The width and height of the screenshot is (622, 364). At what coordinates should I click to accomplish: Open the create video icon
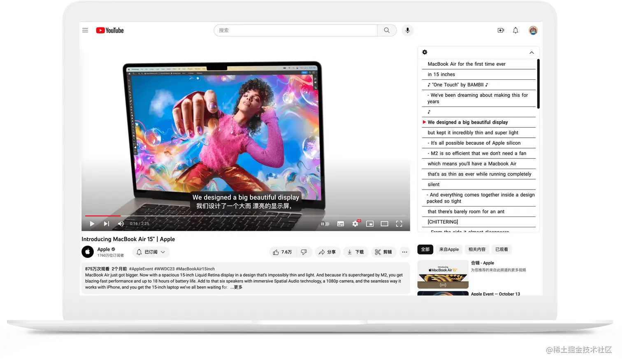click(501, 30)
